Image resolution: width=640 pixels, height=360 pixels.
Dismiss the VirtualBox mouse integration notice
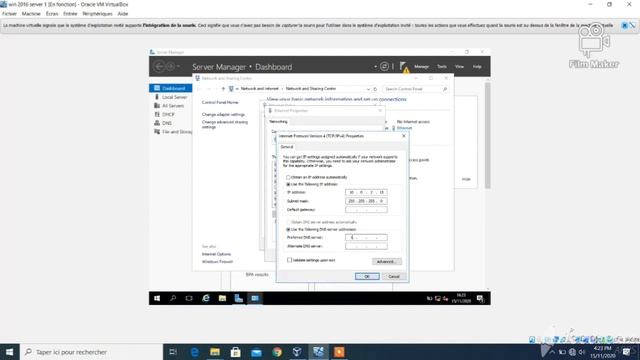click(x=624, y=25)
